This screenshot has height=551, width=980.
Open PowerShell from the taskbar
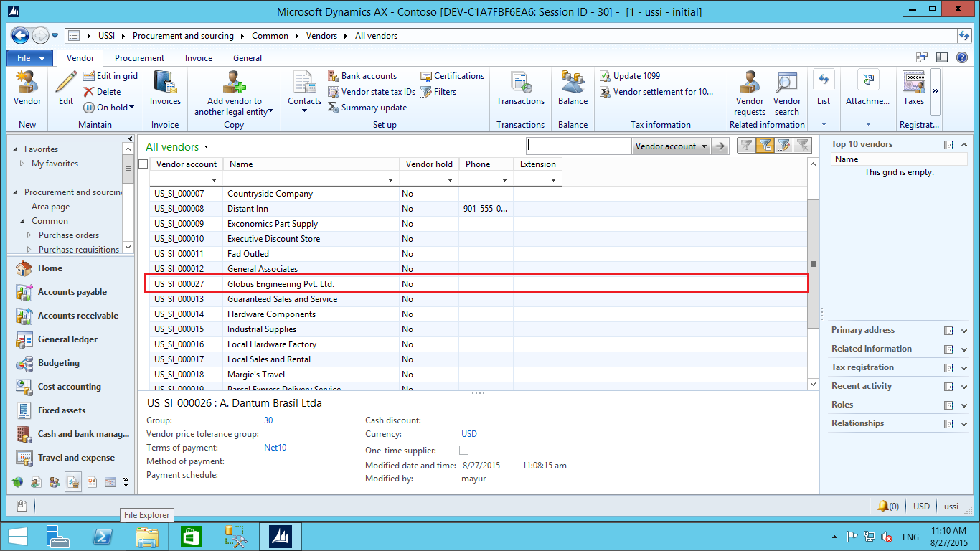click(103, 537)
